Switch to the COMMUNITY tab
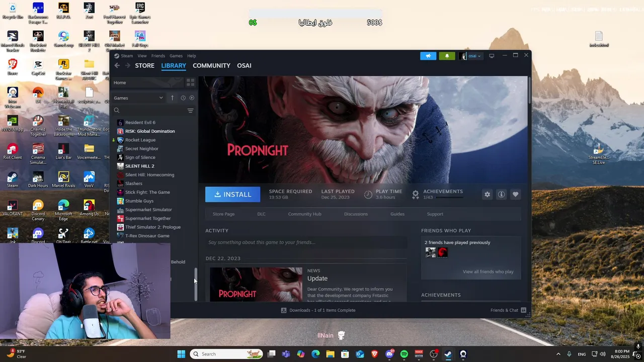 (x=211, y=65)
